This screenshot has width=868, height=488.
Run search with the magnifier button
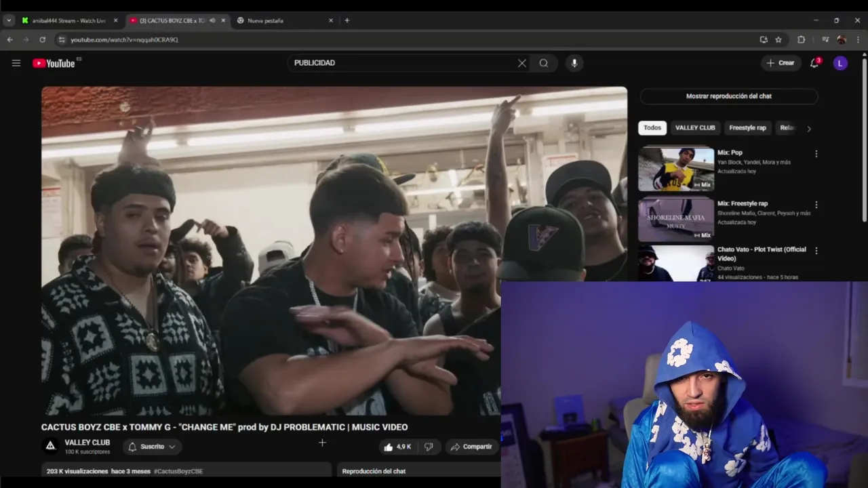click(x=544, y=63)
